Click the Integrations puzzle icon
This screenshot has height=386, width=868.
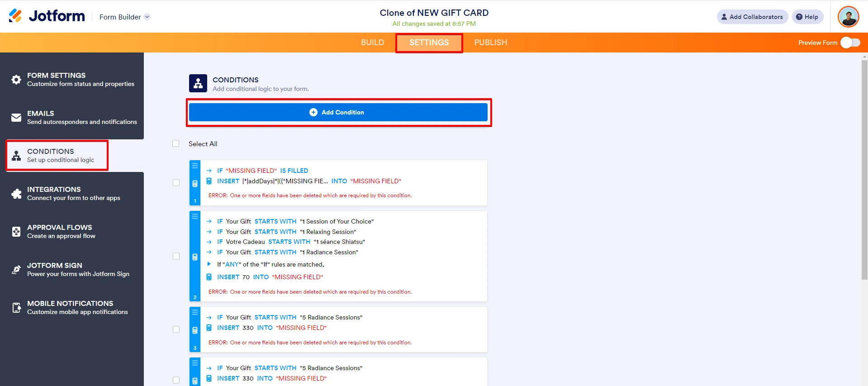point(16,194)
